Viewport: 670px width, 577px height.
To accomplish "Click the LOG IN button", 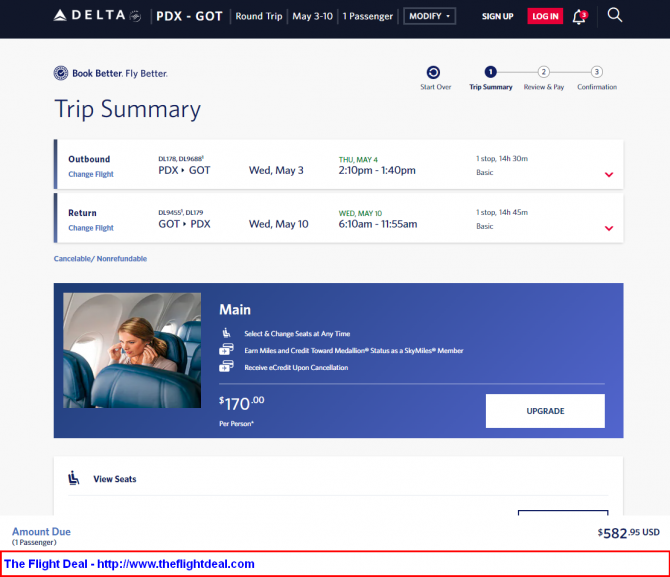I will 545,16.
